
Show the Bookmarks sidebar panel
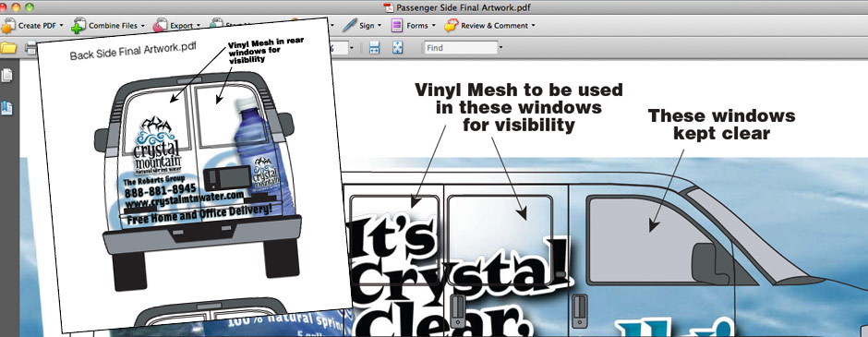(6, 108)
